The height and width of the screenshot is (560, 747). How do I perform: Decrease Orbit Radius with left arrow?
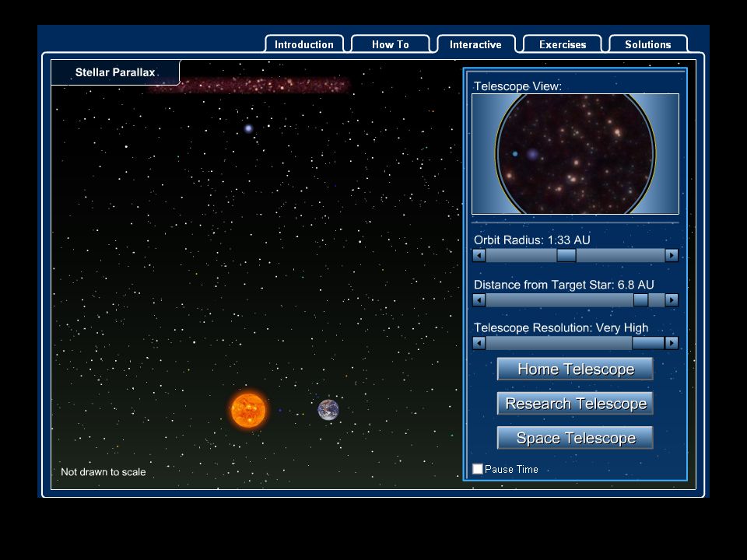tap(479, 256)
